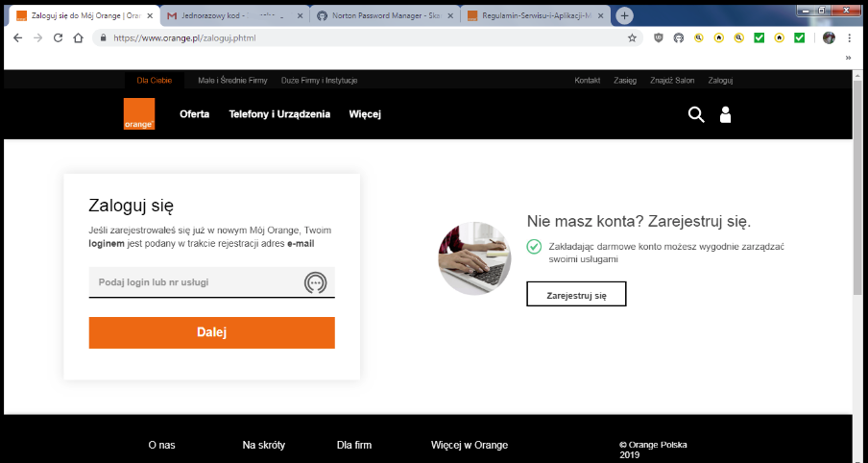The height and width of the screenshot is (463, 868).
Task: Open Duże Firmy i Instytucje section
Action: pos(319,81)
